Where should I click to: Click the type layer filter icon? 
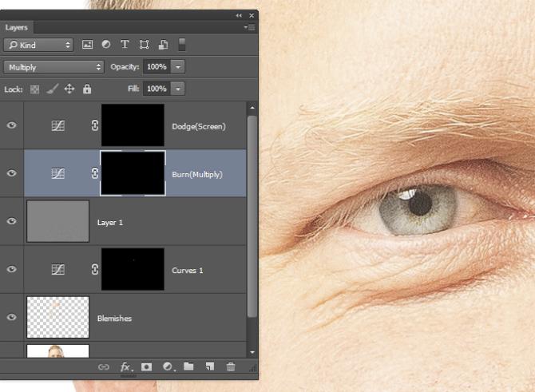[x=125, y=45]
